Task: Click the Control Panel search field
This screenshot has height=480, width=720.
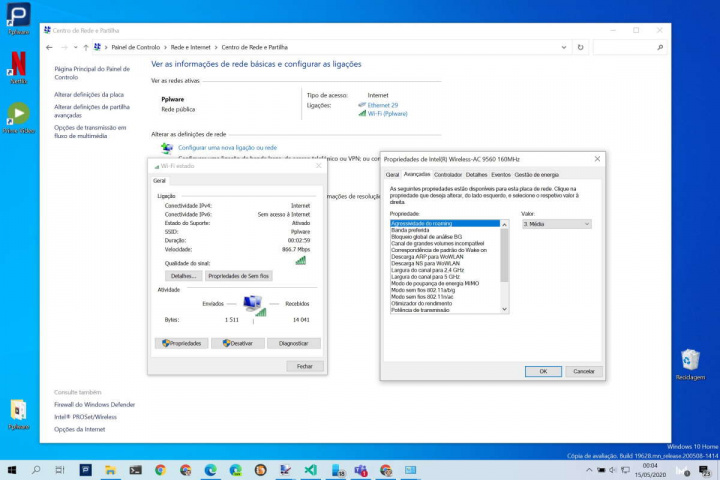Action: 627,47
